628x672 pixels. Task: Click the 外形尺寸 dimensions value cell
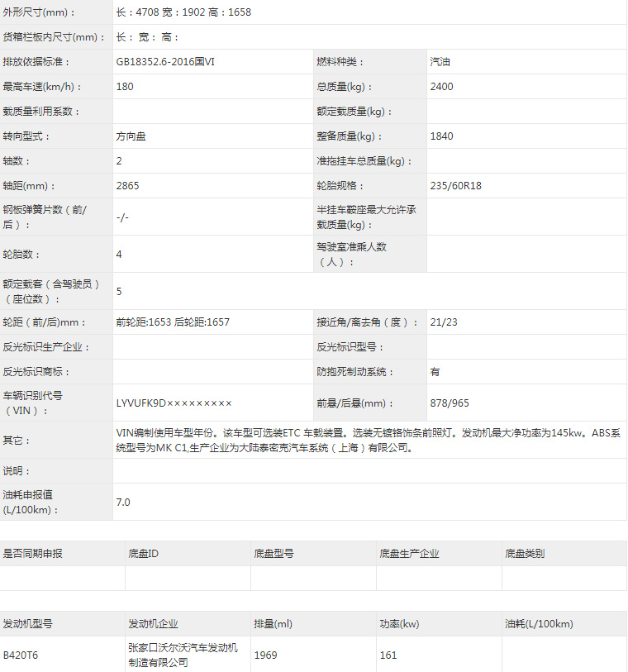(x=369, y=12)
